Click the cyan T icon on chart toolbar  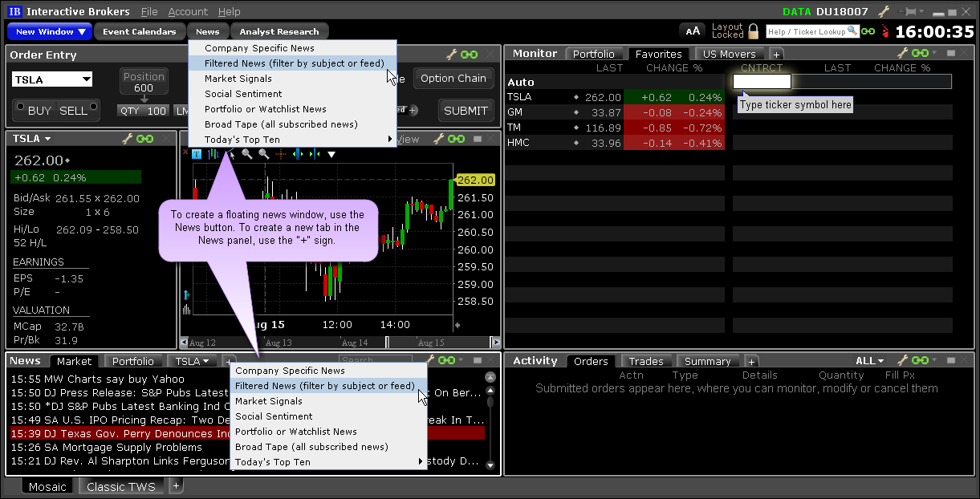197,154
